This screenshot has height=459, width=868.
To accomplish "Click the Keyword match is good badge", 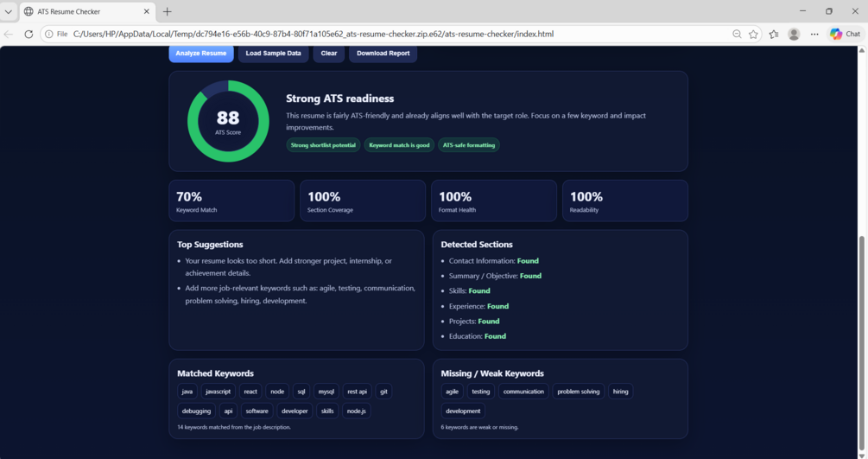I will pyautogui.click(x=399, y=145).
